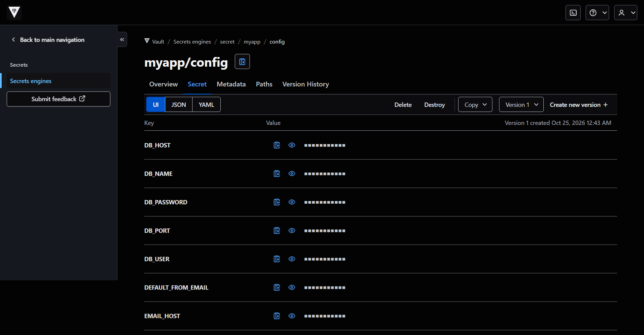Image resolution: width=644 pixels, height=335 pixels.
Task: Copy the myapp/config secret path
Action: [x=242, y=62]
